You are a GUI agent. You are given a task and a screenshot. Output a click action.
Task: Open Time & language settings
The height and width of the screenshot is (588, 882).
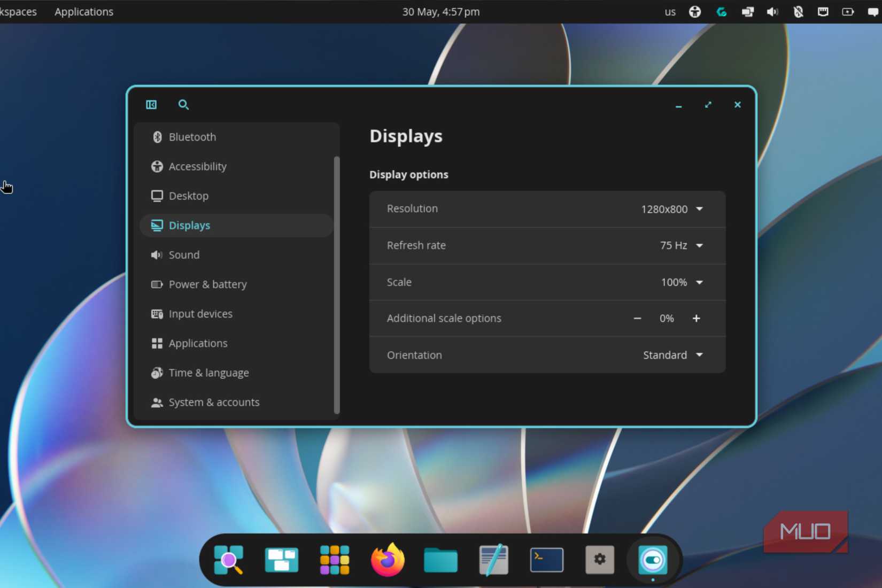point(236,373)
